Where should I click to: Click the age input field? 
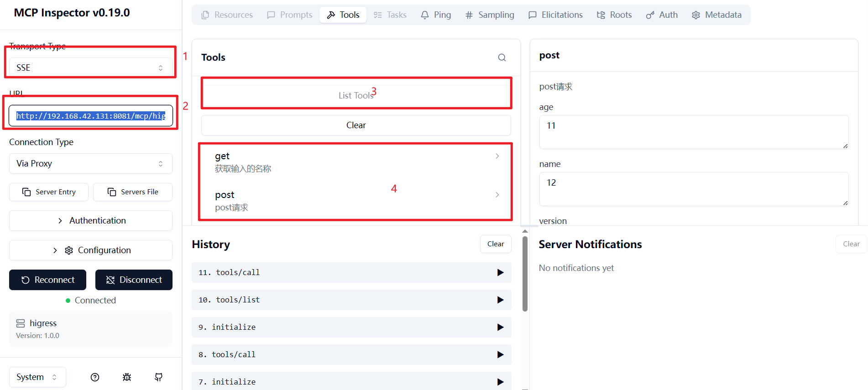coord(694,132)
